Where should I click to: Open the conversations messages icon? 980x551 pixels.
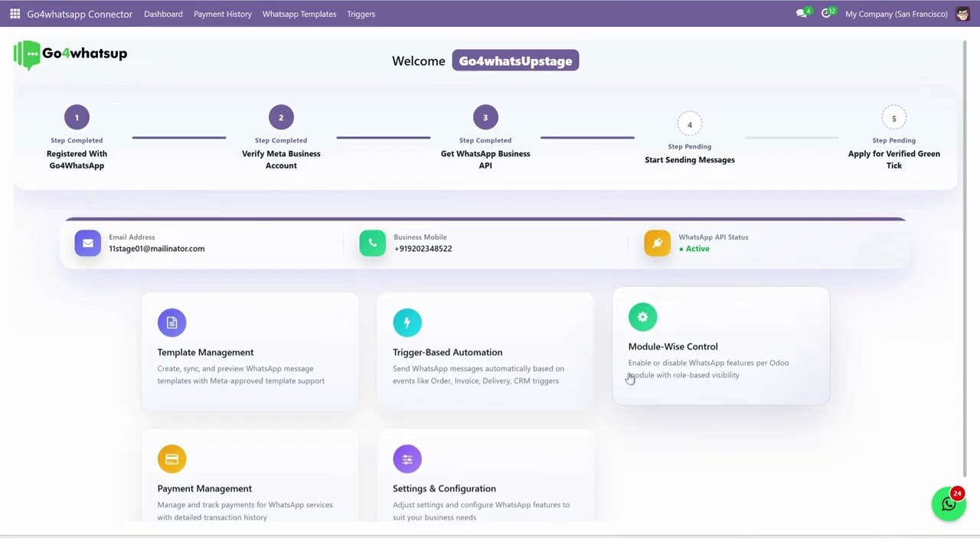802,14
